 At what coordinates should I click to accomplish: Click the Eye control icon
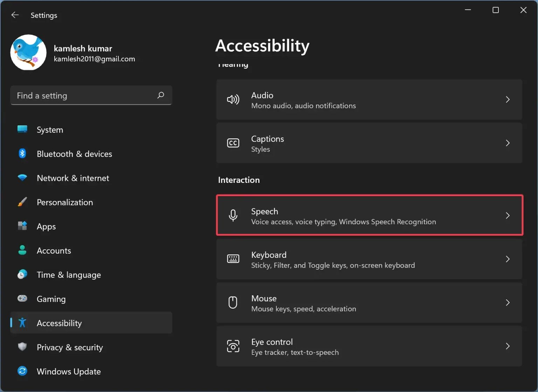pyautogui.click(x=233, y=346)
